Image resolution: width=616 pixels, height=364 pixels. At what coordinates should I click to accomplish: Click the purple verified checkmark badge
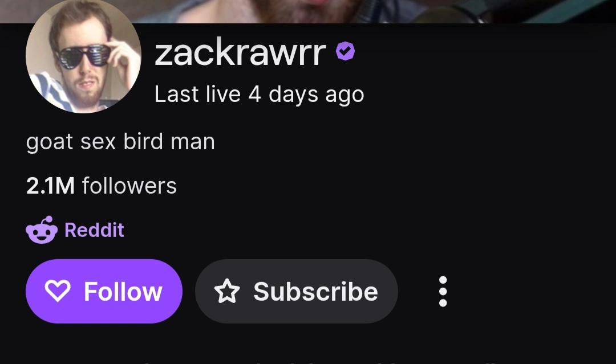345,51
